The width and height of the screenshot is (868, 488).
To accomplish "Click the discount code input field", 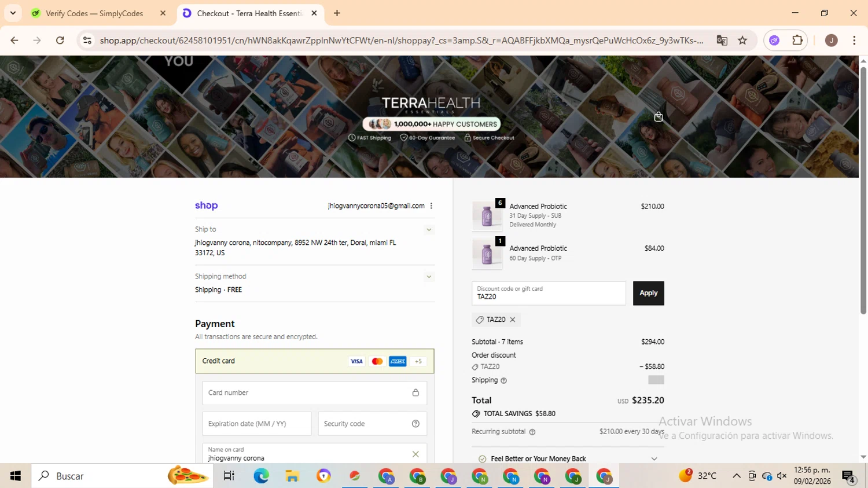I will 549,293.
